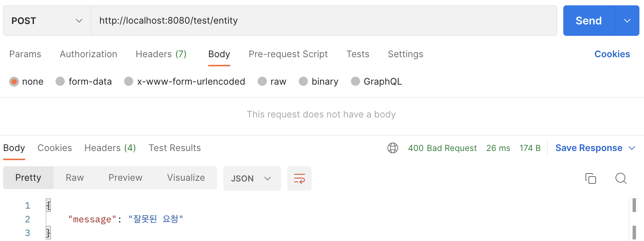Open the JSON format dropdown
Viewport: 644px width, 241px height.
pos(252,178)
